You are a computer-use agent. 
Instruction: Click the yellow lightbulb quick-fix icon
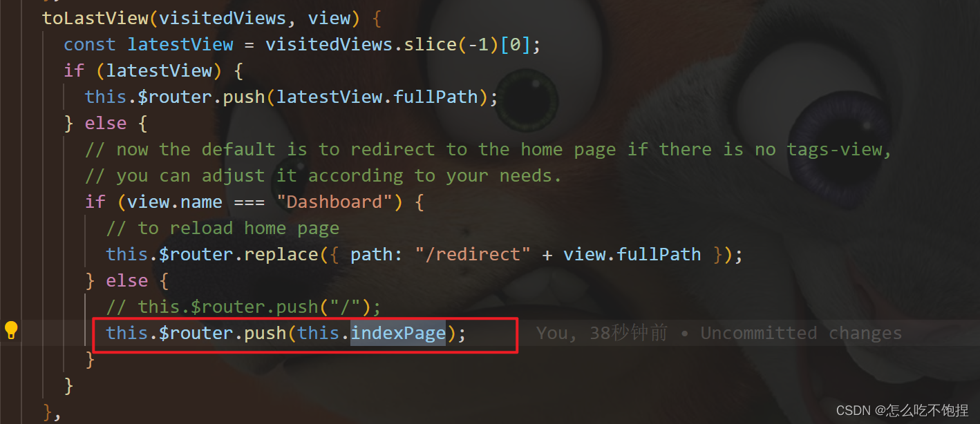11,330
